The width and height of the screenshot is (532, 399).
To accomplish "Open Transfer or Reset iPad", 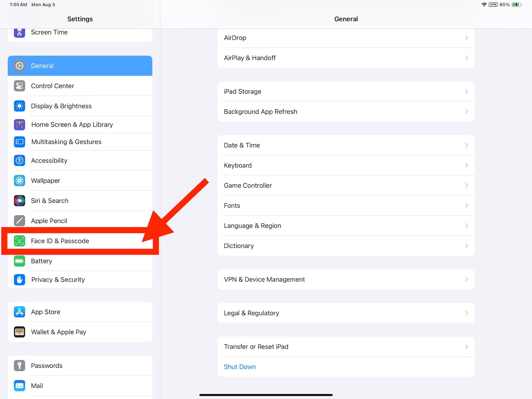I will click(346, 347).
